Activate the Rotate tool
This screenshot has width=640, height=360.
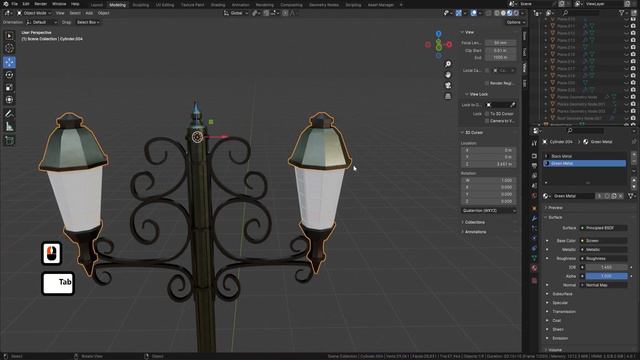(x=9, y=75)
